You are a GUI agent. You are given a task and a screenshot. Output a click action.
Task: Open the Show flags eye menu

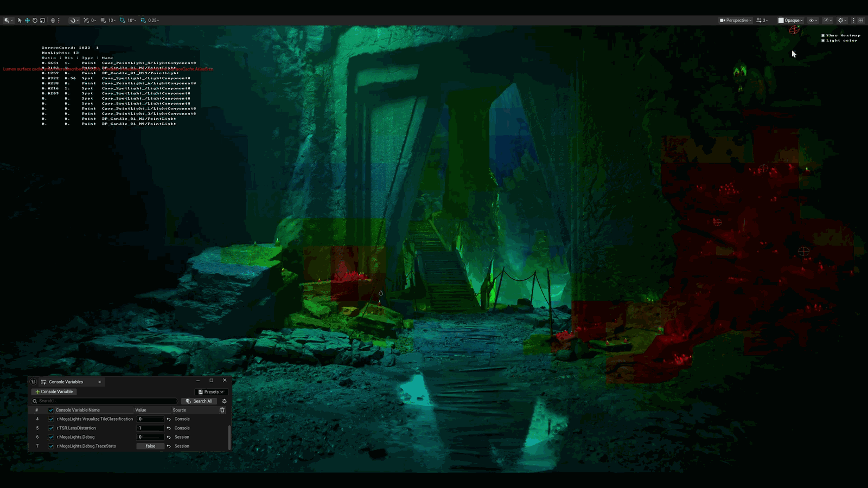813,20
